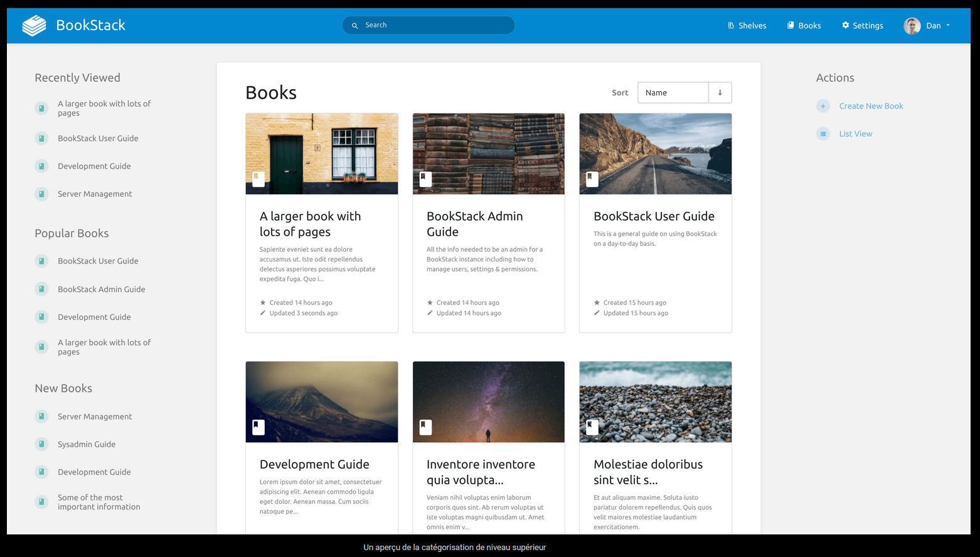Image resolution: width=980 pixels, height=557 pixels.
Task: Click bookmark icon on BookStack User Guide cover
Action: point(592,179)
